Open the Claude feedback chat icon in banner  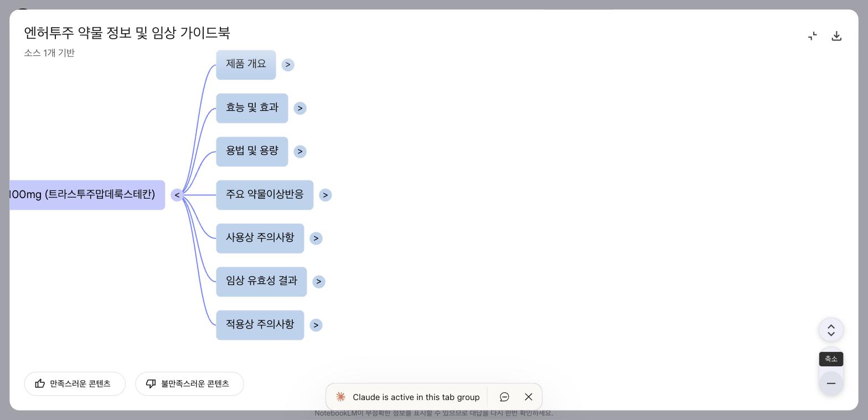(504, 397)
